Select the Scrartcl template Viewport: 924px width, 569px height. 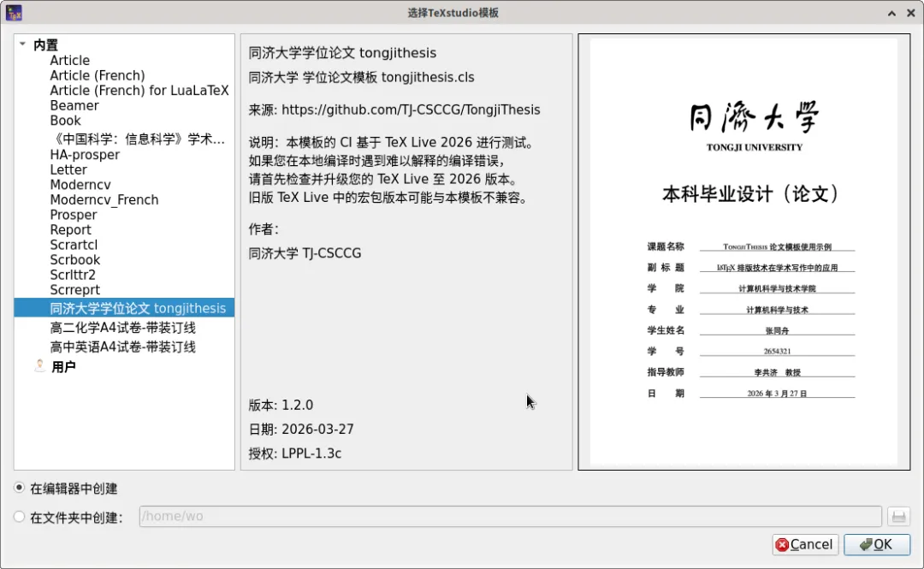74,245
